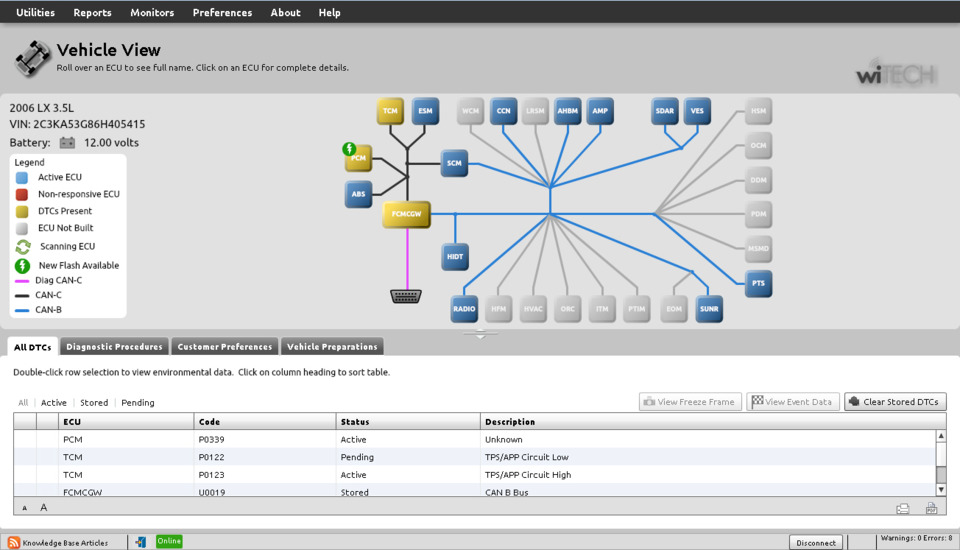Viewport: 960px width, 550px height.
Task: Show only Stored DTCs
Action: (94, 403)
